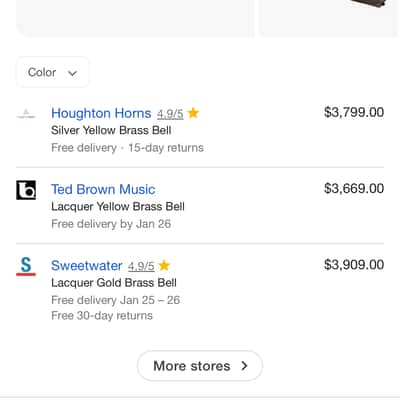Click the star icon beside Sweetwater rating

point(164,265)
